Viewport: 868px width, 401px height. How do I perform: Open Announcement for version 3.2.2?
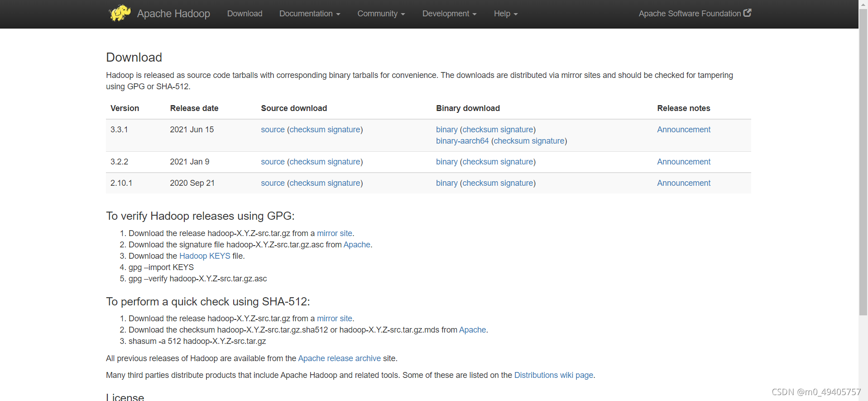pyautogui.click(x=684, y=162)
